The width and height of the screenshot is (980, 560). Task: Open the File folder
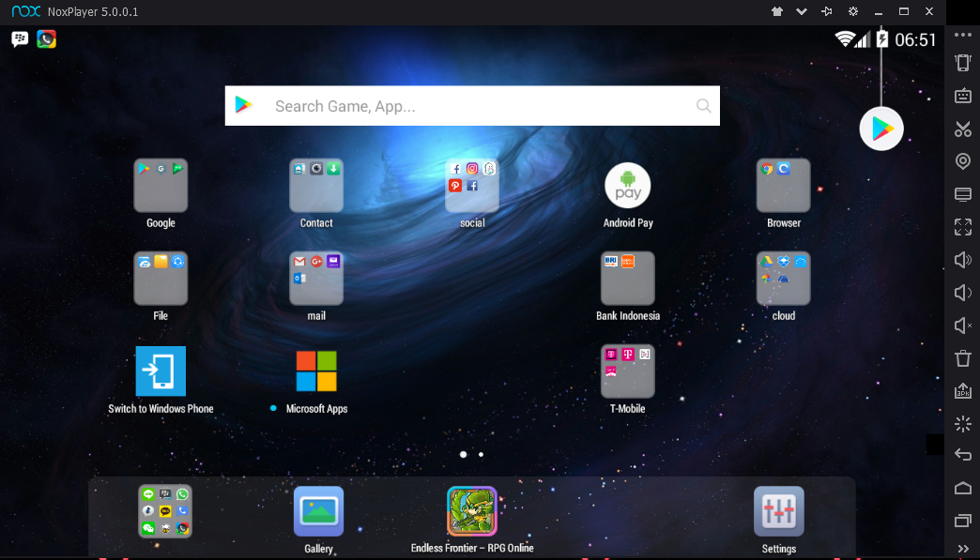coord(161,279)
